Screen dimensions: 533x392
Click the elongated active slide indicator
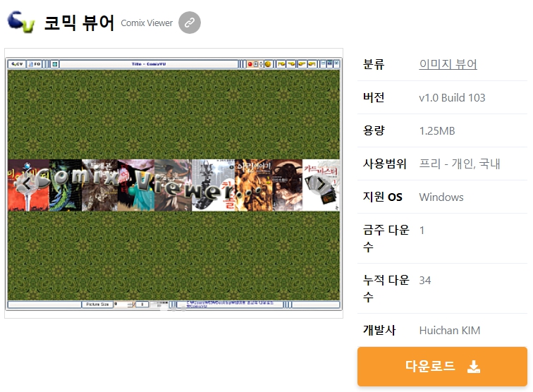point(164,309)
